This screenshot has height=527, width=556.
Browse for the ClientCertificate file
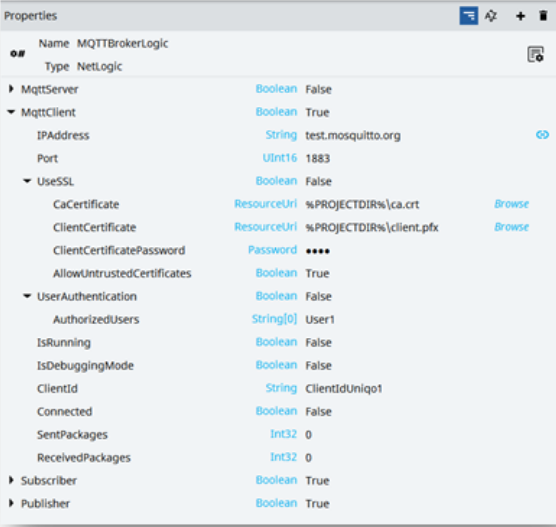click(511, 227)
